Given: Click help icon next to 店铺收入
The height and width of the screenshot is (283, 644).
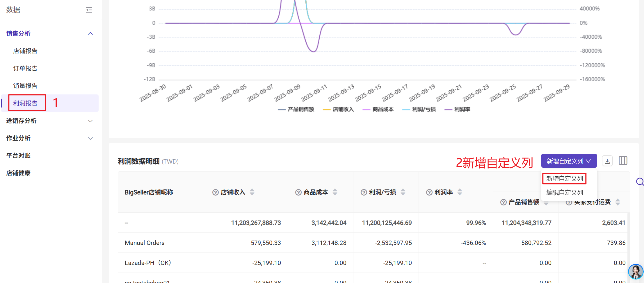Looking at the screenshot, I should [x=216, y=192].
